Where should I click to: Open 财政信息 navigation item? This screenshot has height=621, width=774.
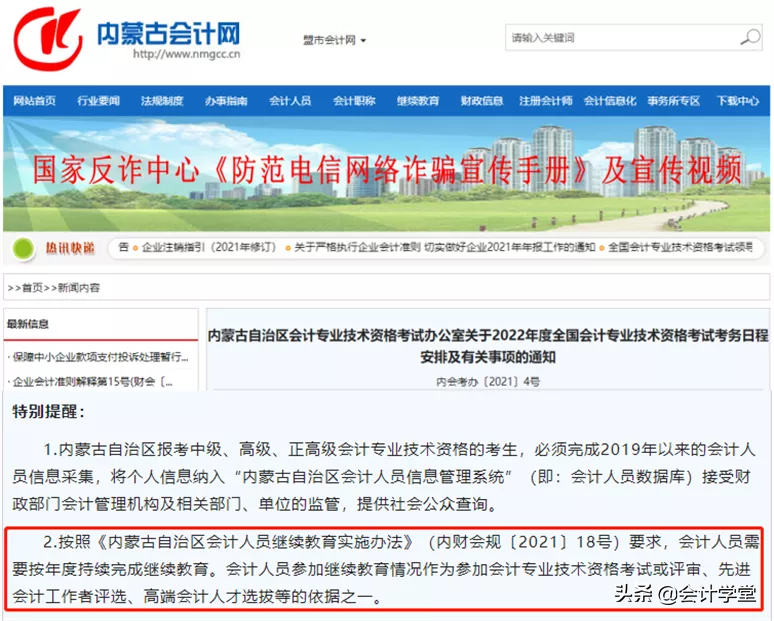tap(482, 101)
